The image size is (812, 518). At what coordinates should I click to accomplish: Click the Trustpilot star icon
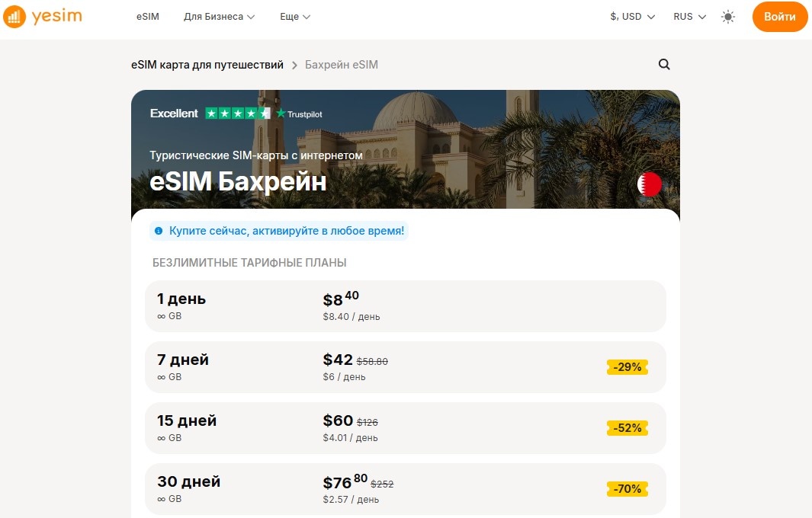point(281,113)
